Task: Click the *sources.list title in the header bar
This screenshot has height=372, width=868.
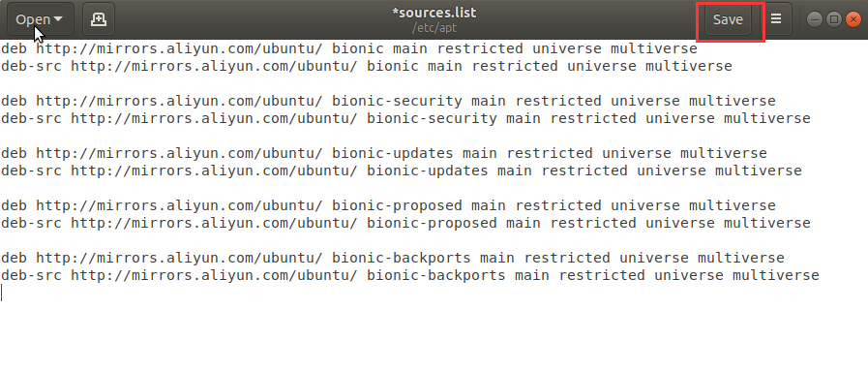Action: [x=434, y=13]
